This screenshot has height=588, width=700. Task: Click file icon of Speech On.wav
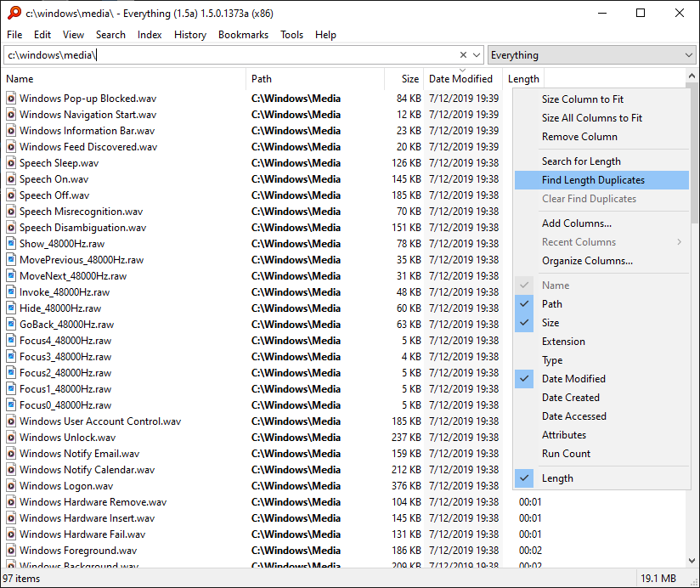coord(11,179)
